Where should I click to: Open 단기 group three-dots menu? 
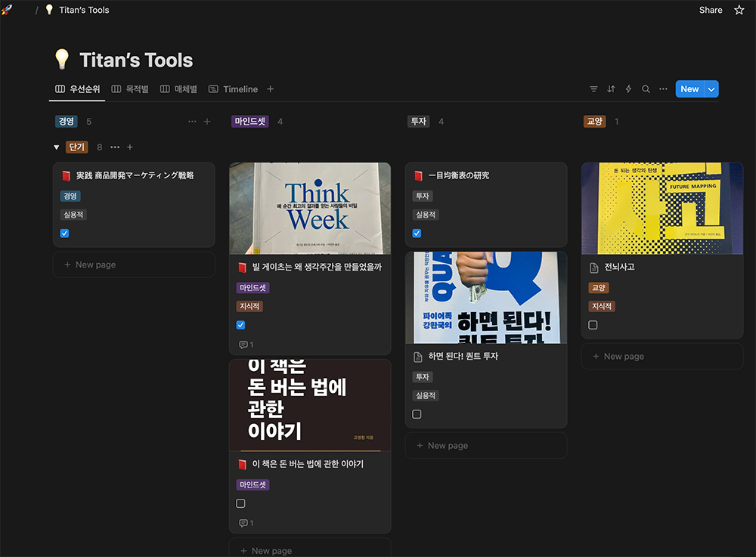click(115, 147)
